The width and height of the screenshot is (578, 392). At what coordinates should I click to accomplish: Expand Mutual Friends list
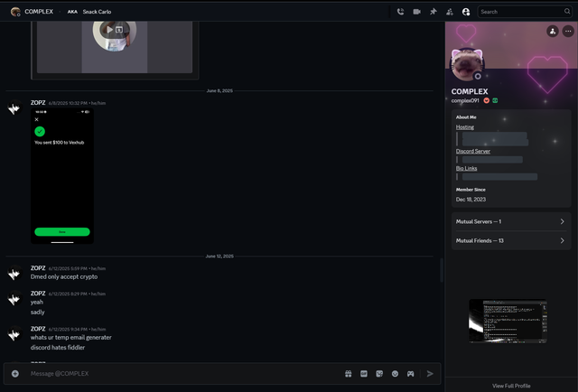pyautogui.click(x=510, y=240)
